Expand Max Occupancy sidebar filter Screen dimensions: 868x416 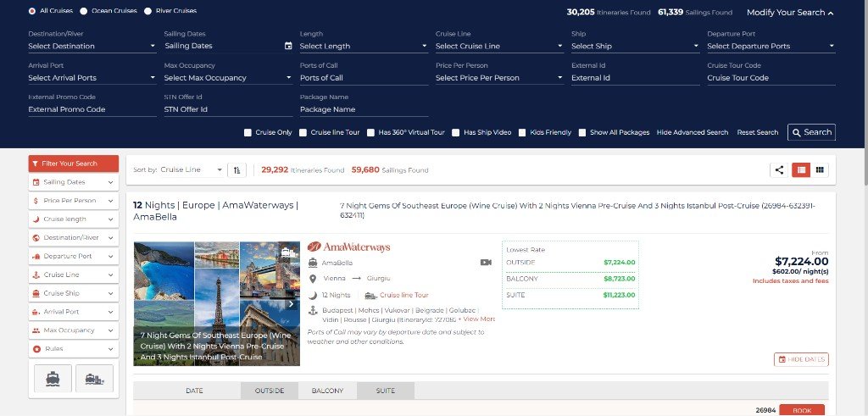click(x=74, y=330)
